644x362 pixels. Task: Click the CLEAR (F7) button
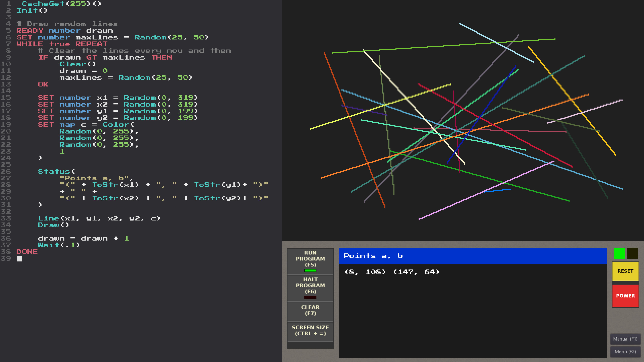tap(310, 310)
